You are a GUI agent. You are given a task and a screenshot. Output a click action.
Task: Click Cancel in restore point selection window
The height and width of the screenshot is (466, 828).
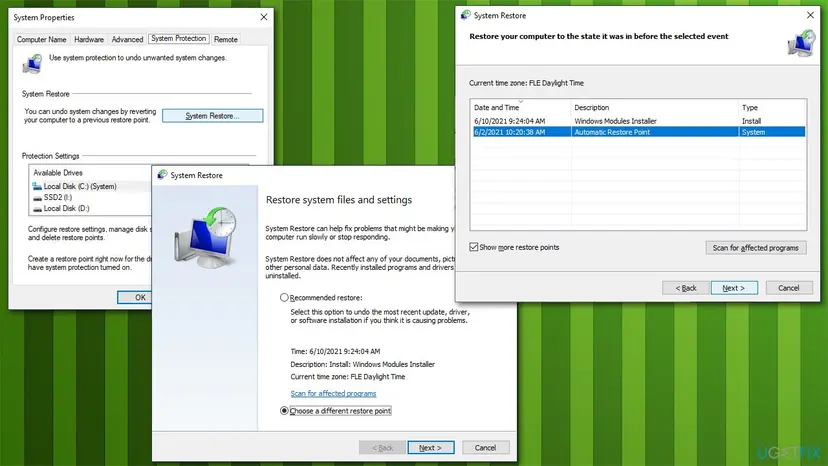click(x=789, y=288)
